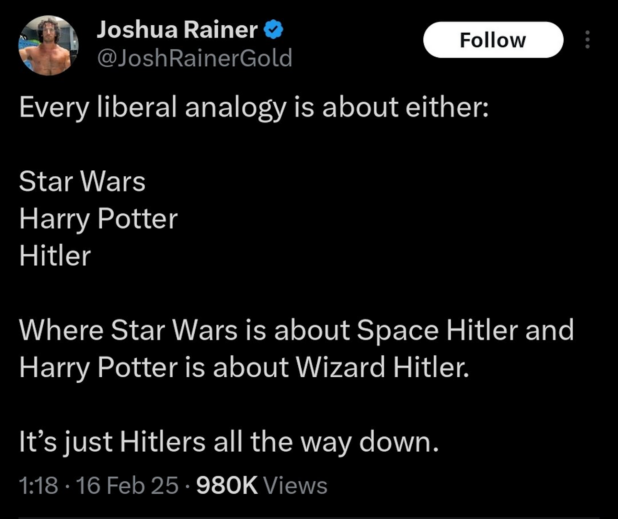Click the 980K view count number
The height and width of the screenshot is (519, 618).
[229, 486]
